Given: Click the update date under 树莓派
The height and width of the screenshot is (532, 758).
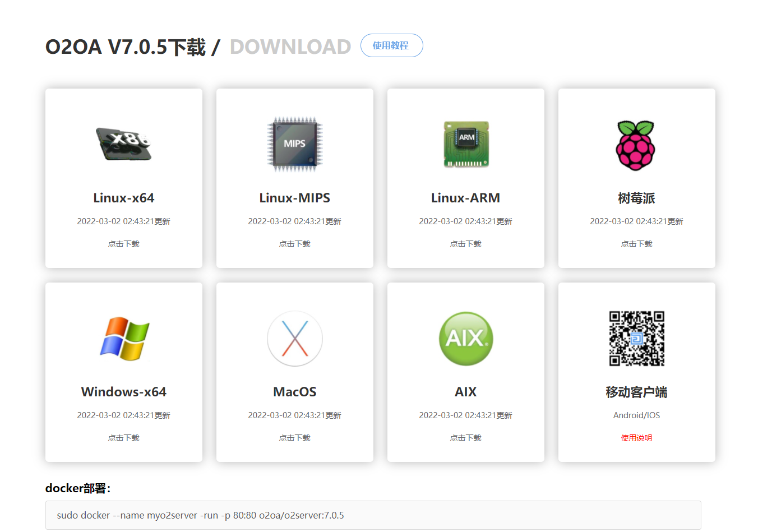Looking at the screenshot, I should (x=637, y=221).
